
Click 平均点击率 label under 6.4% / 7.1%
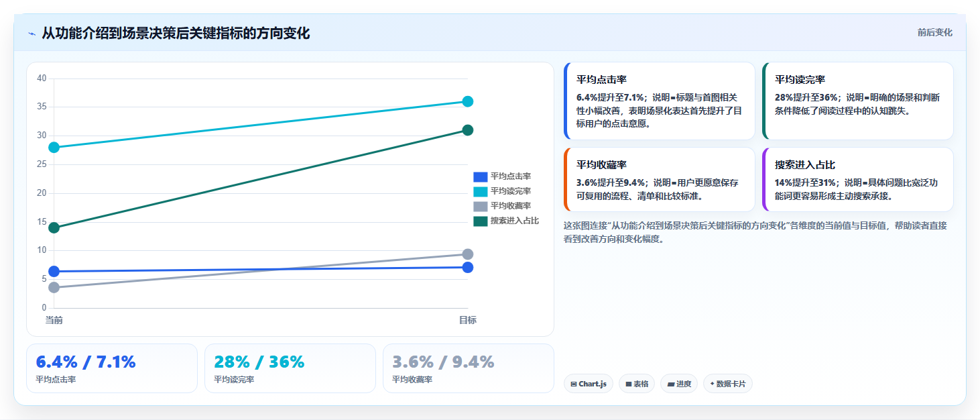[x=56, y=380]
